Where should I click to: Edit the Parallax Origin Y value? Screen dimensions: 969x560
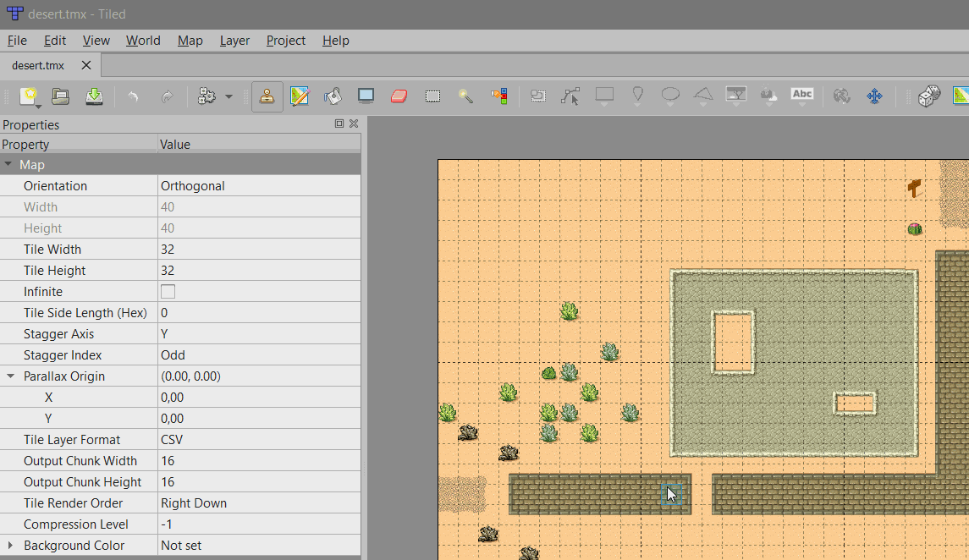click(x=259, y=419)
